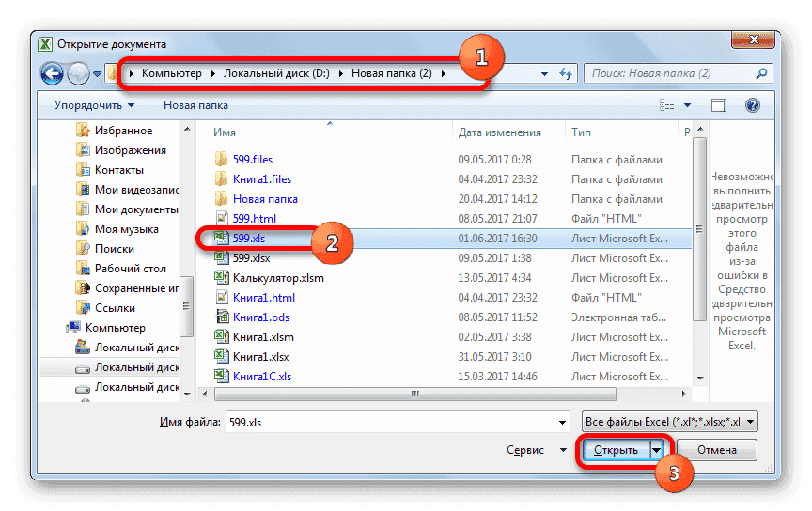The width and height of the screenshot is (812, 511).
Task: Click the Книга1.ods spreadsheet icon
Action: (221, 317)
